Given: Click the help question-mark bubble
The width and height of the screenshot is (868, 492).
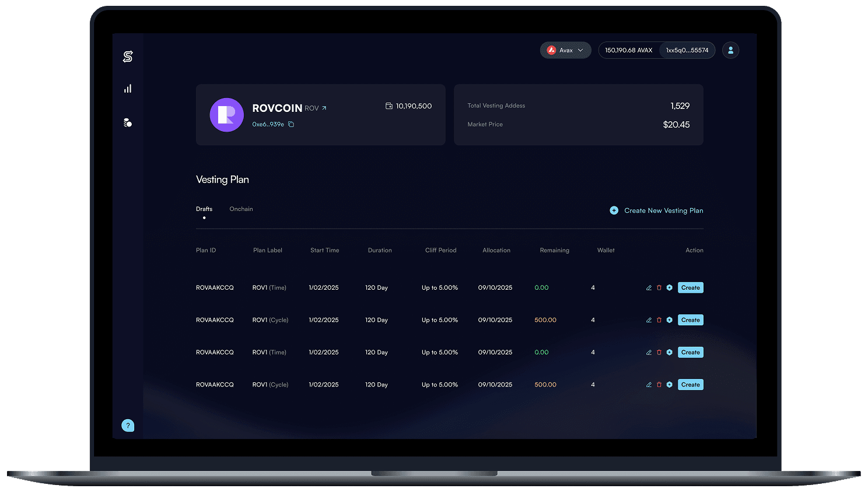Looking at the screenshot, I should (128, 426).
